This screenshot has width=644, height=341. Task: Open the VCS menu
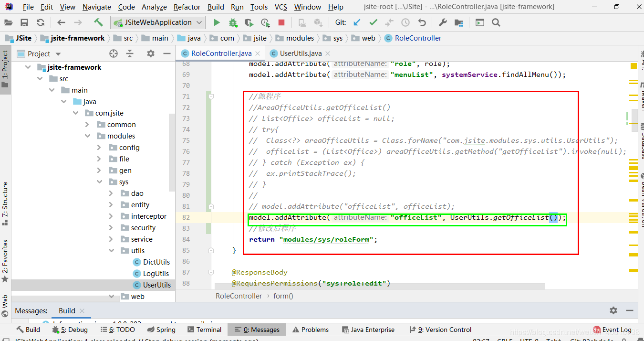pyautogui.click(x=281, y=7)
